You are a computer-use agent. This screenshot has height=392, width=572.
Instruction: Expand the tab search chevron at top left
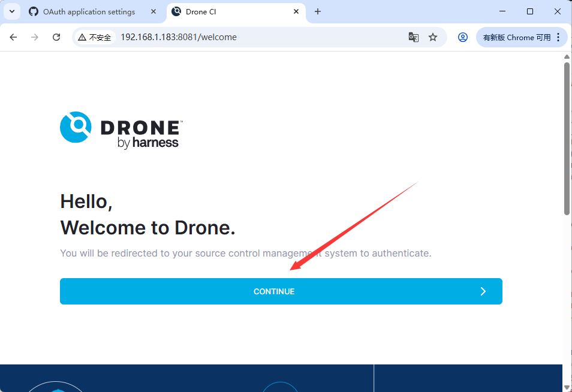[x=12, y=11]
